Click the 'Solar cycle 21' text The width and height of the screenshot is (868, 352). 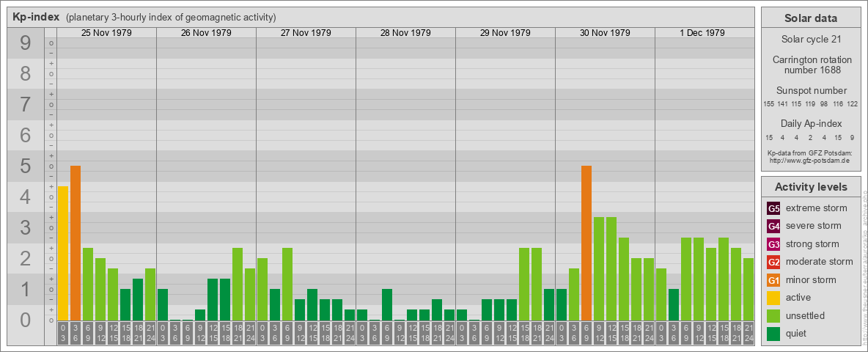[x=810, y=40]
